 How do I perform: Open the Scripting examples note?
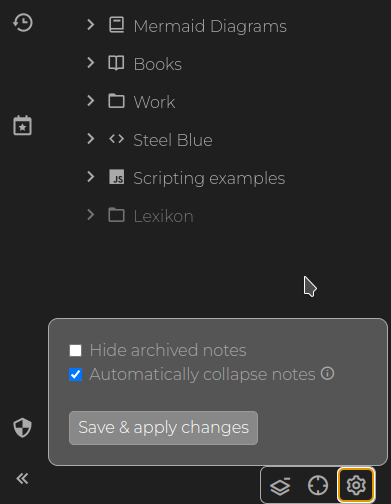pyautogui.click(x=209, y=178)
